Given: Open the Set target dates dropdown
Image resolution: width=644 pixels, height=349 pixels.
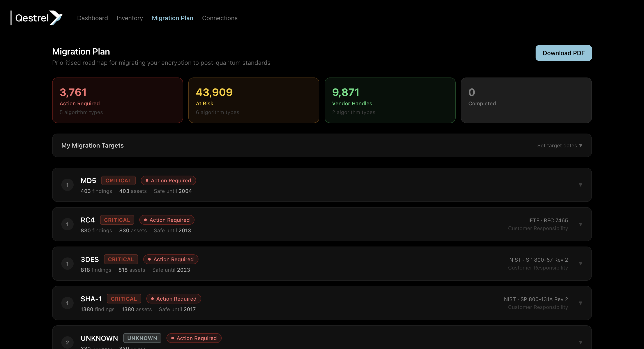Looking at the screenshot, I should [560, 145].
